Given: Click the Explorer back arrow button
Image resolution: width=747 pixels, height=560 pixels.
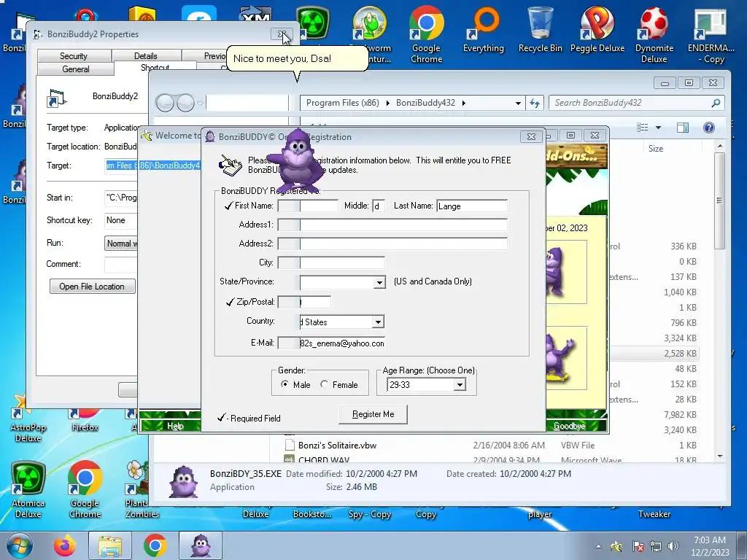Looking at the screenshot, I should point(165,102).
